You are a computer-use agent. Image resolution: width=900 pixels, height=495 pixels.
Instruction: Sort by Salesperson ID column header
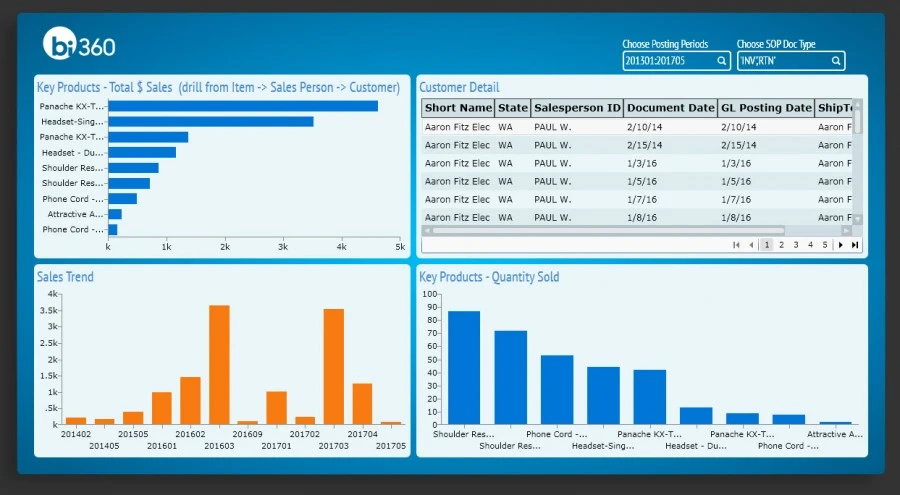point(577,108)
